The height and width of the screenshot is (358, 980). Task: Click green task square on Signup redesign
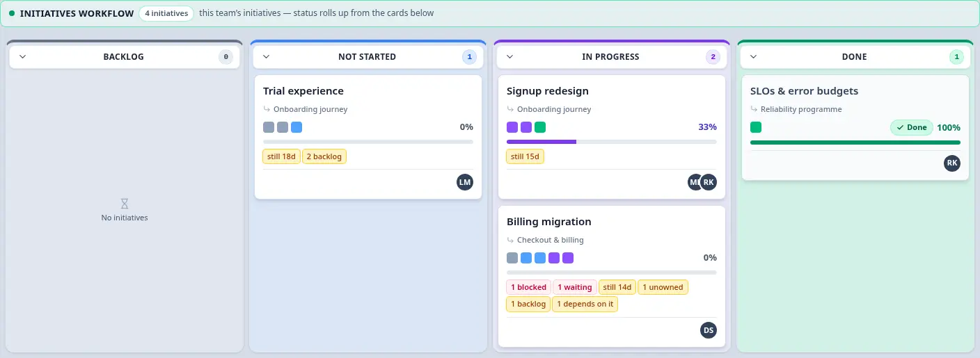tap(540, 127)
